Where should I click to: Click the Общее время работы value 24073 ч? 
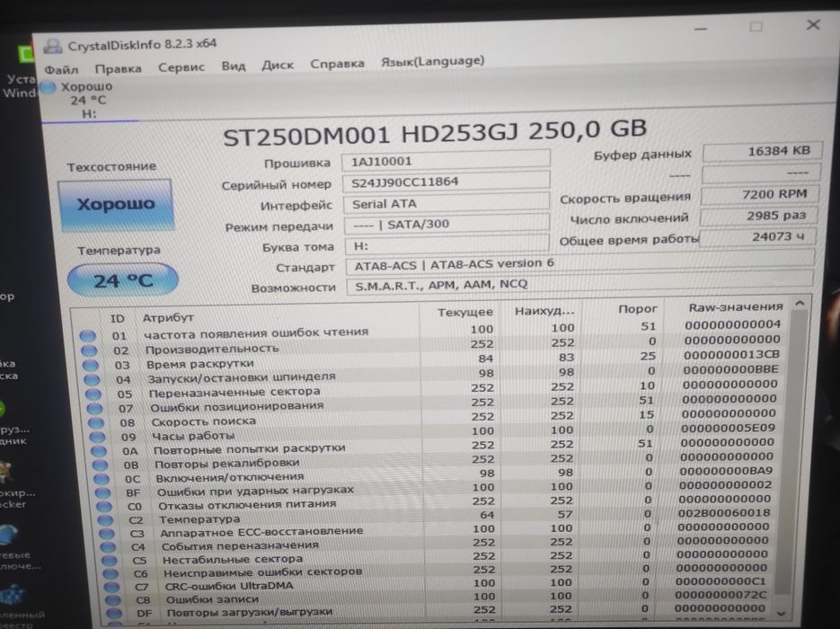coord(757,237)
